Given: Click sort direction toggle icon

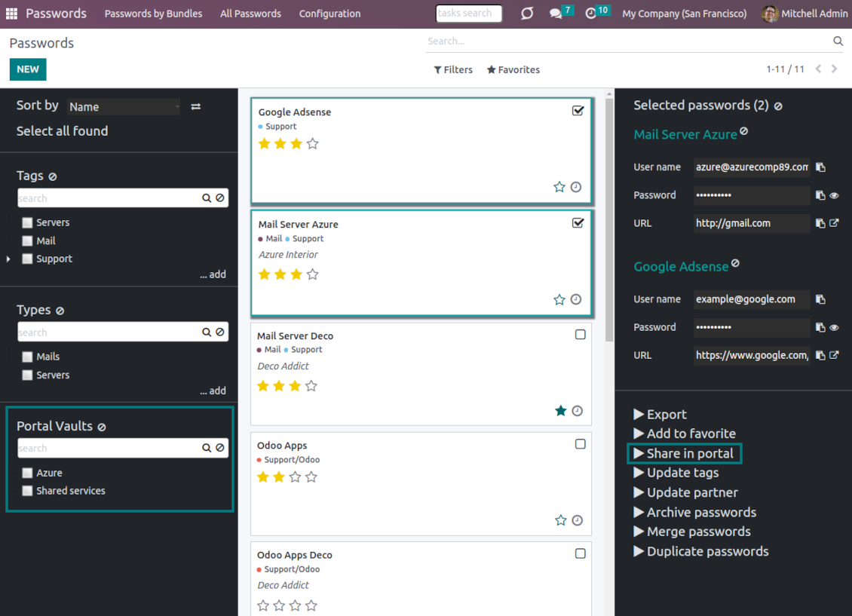Looking at the screenshot, I should (x=196, y=107).
